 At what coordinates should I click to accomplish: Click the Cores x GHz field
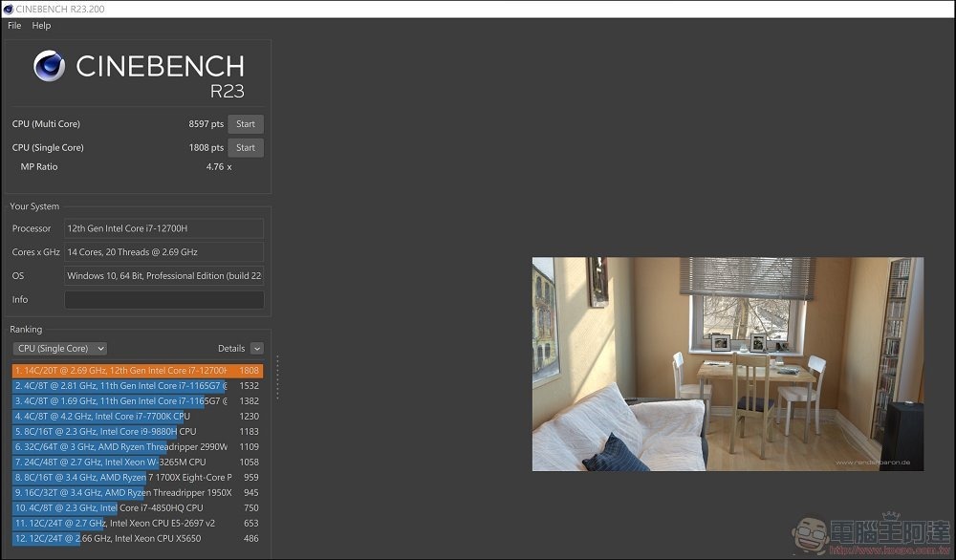coord(164,252)
